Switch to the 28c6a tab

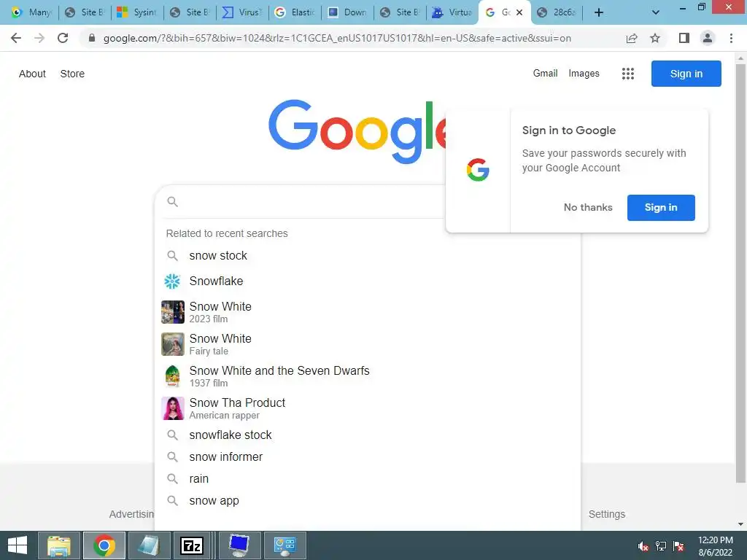(557, 12)
